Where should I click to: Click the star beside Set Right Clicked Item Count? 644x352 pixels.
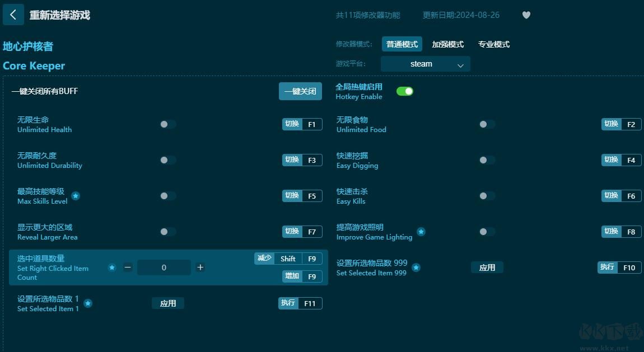(112, 267)
